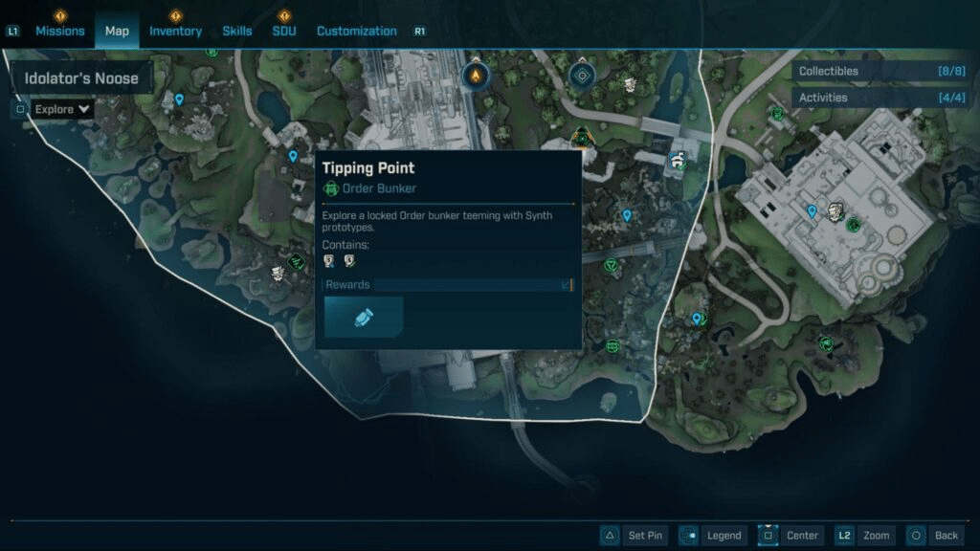
Task: Click the SDU tab notification diamond icon
Action: point(283,15)
